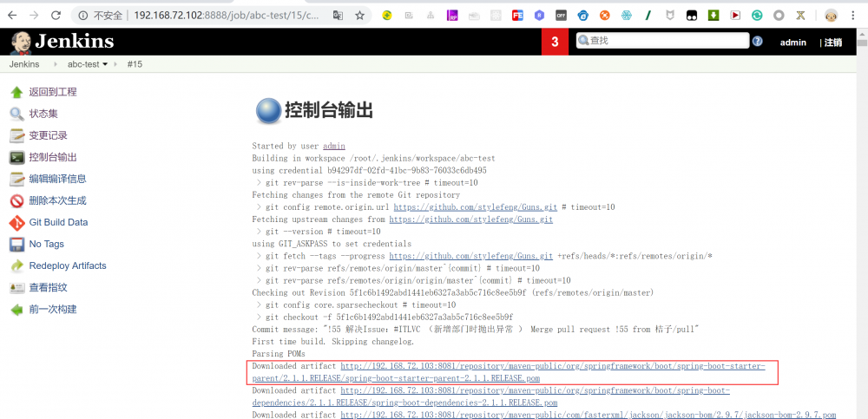Image resolution: width=868 pixels, height=419 pixels.
Task: Click the 不安全 site security indicator
Action: pyautogui.click(x=102, y=16)
